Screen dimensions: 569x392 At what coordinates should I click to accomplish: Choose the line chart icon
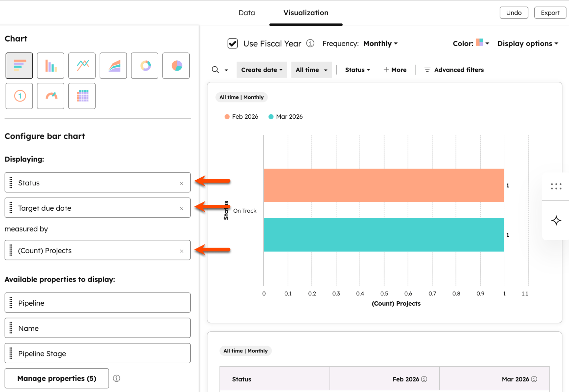pyautogui.click(x=82, y=66)
